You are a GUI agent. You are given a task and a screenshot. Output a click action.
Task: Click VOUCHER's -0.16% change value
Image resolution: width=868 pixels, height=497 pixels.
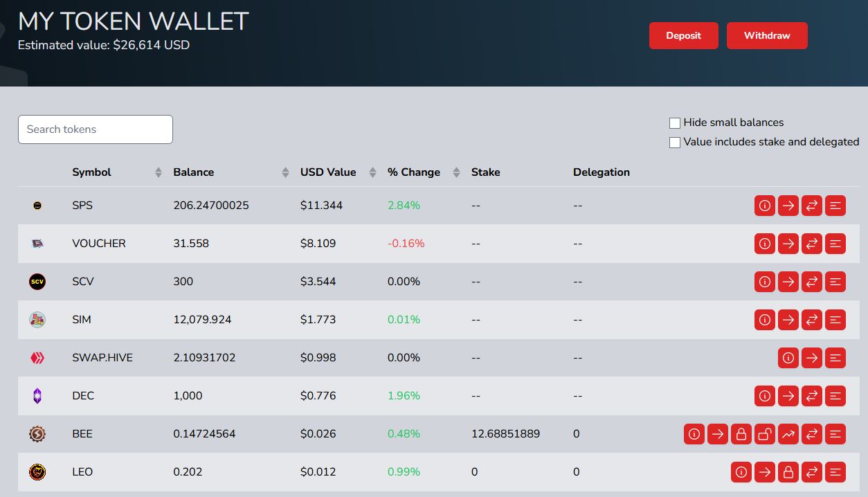tap(406, 244)
